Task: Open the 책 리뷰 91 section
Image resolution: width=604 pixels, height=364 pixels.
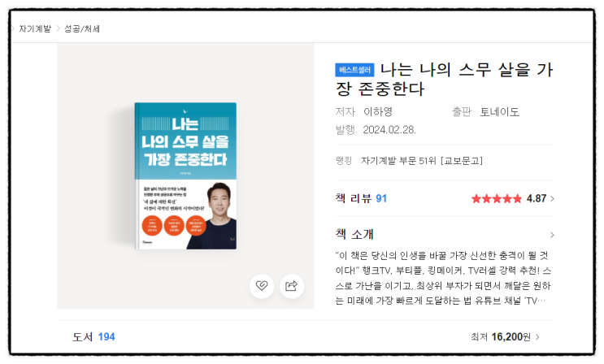Action: 361,198
